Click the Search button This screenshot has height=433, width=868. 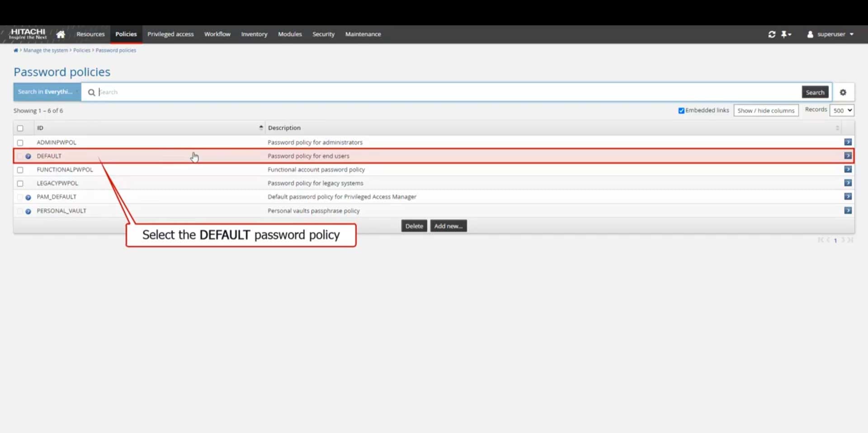pyautogui.click(x=815, y=92)
